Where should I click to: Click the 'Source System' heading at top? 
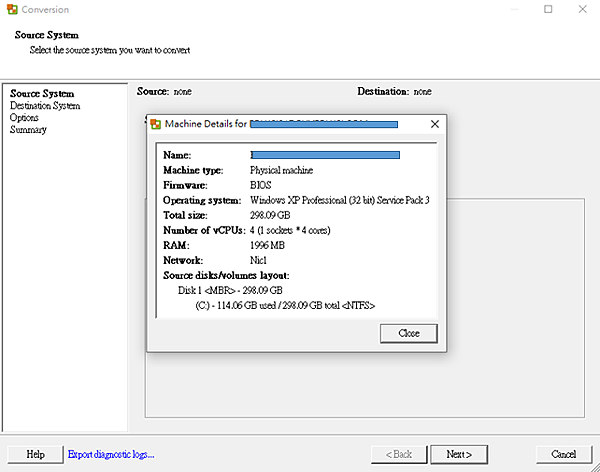47,35
